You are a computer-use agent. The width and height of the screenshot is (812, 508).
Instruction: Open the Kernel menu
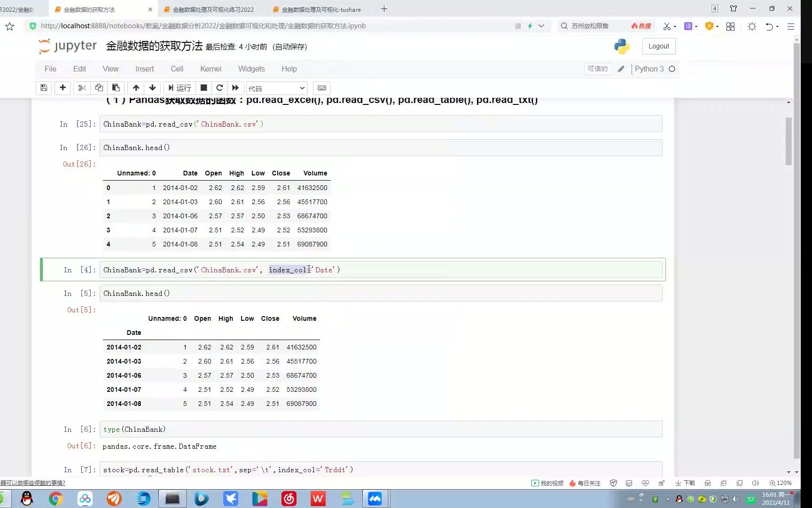pyautogui.click(x=211, y=69)
